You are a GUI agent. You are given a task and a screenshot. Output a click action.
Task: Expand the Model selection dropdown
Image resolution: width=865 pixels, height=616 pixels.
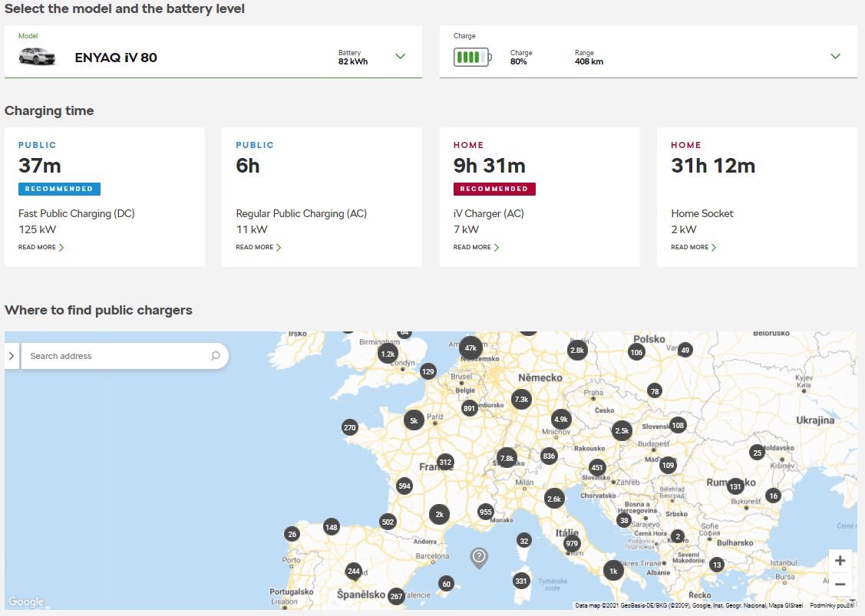pyautogui.click(x=401, y=56)
